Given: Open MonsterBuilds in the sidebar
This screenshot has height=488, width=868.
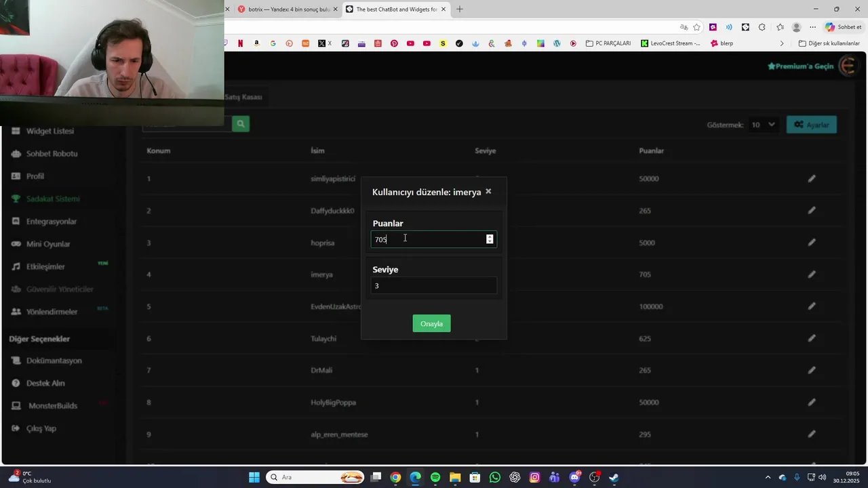Looking at the screenshot, I should click(53, 406).
